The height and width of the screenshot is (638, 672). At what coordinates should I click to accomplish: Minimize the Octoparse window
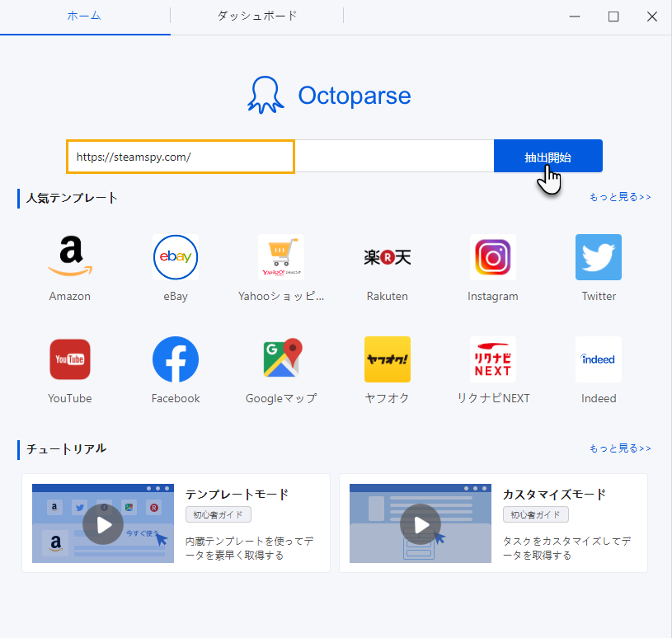(x=575, y=16)
